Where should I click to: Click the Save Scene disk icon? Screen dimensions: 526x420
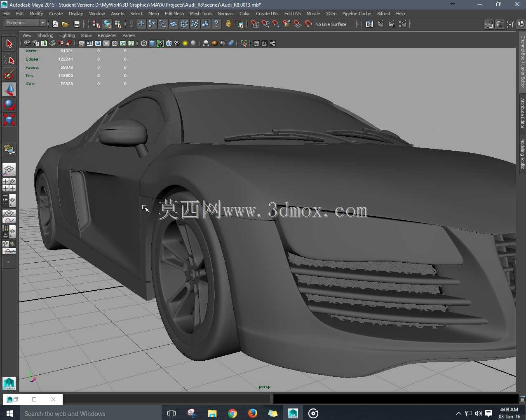click(76, 24)
